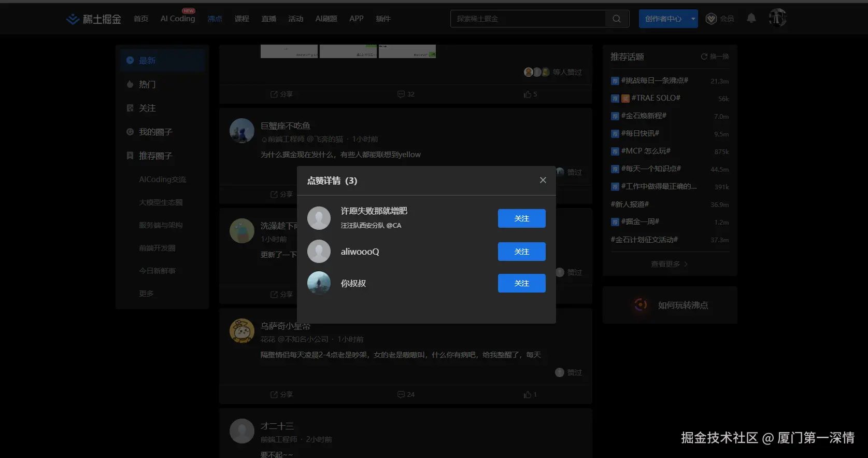Open topic #每日快讯#

click(x=640, y=133)
